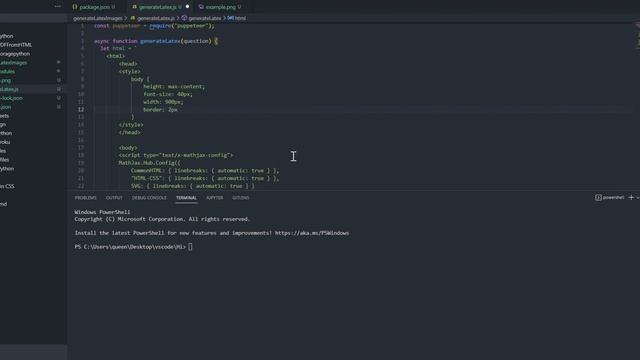The width and height of the screenshot is (640, 360).
Task: Select the example.png file in Explorer
Action: tap(5, 80)
